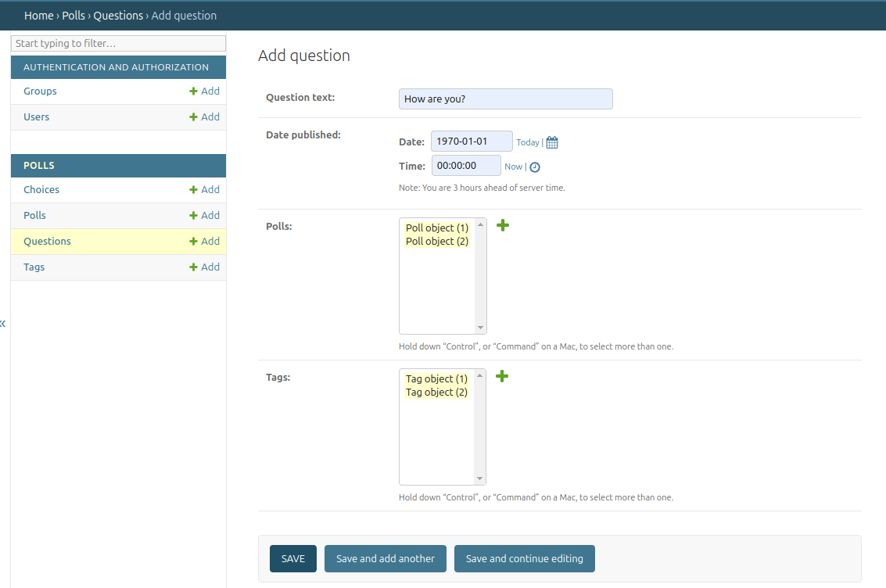
Task: Click Save and add another
Action: click(386, 558)
